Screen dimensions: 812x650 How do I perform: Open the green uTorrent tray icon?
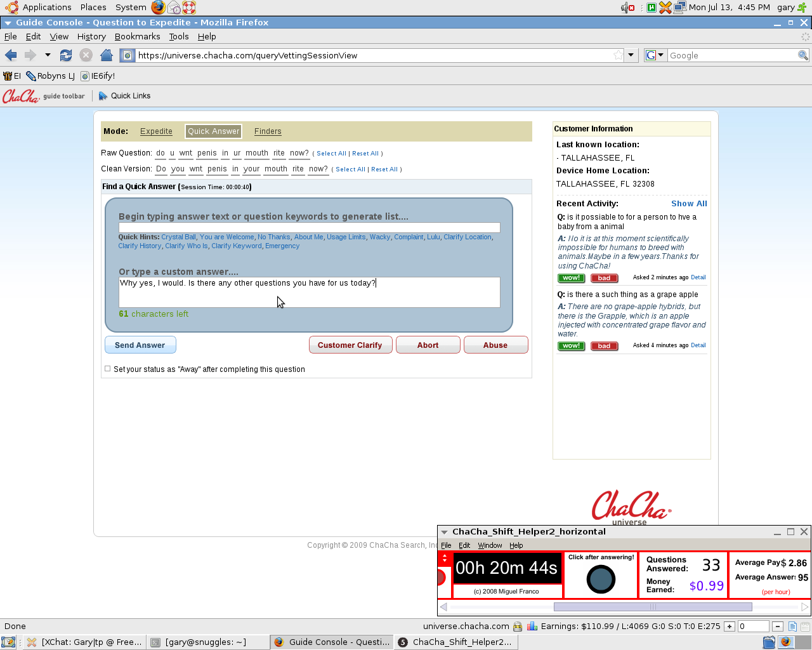click(651, 8)
